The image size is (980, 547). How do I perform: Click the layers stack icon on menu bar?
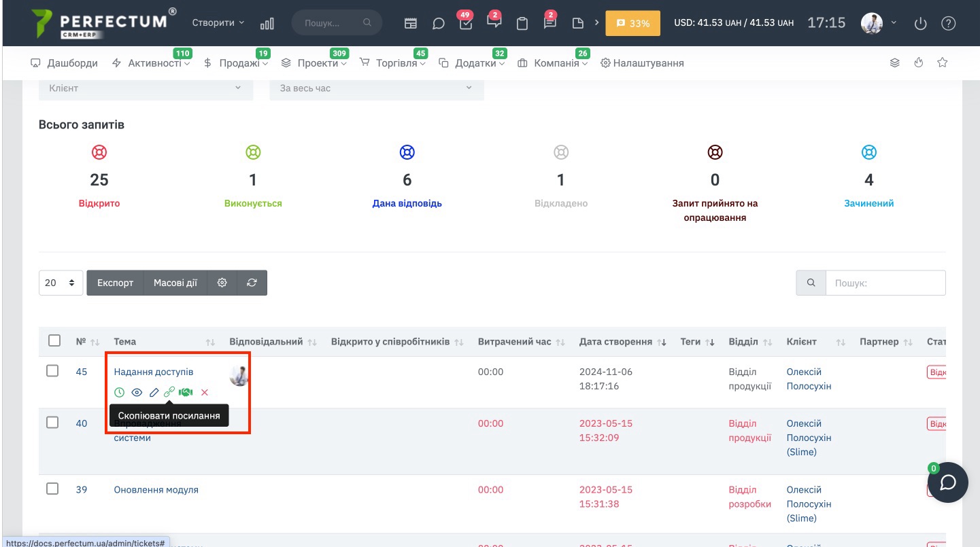(x=895, y=63)
